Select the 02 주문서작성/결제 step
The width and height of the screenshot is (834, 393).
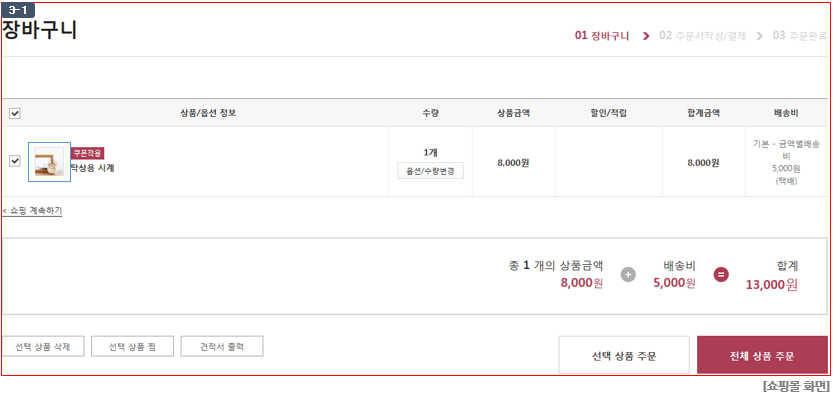pos(703,36)
